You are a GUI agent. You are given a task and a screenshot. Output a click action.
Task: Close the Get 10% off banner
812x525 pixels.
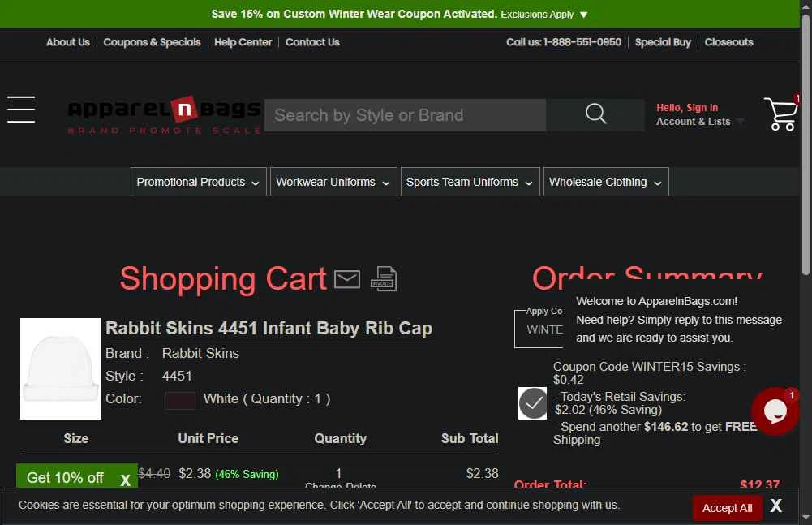(125, 480)
